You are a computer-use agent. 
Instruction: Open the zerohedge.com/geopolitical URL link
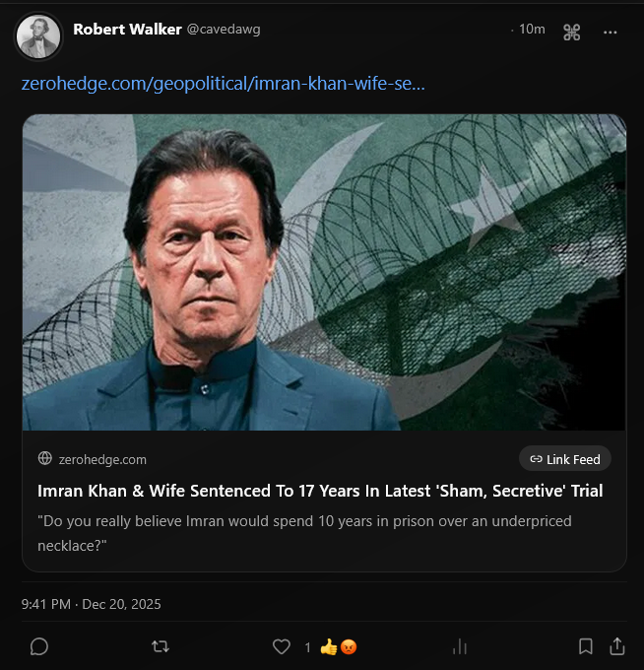tap(224, 84)
